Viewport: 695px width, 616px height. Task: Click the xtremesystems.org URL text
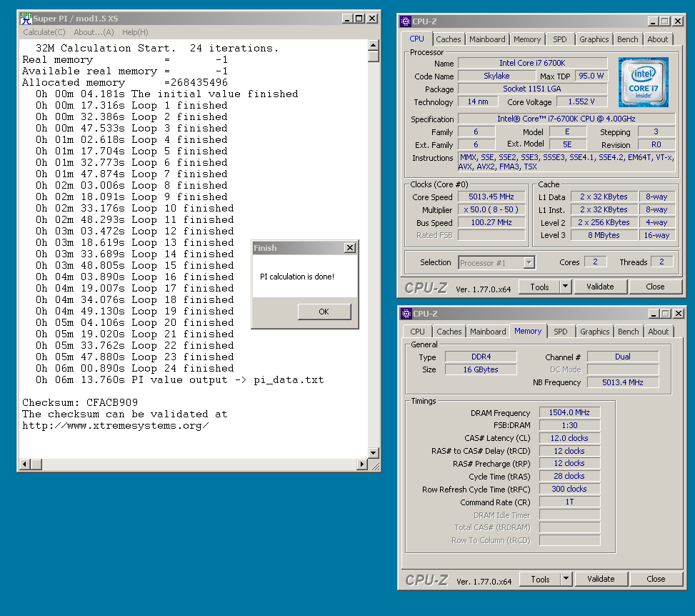(x=116, y=426)
